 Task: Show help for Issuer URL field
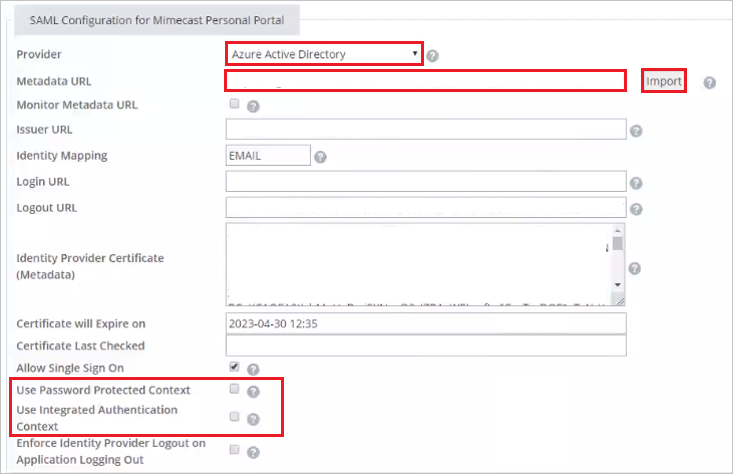(x=636, y=131)
